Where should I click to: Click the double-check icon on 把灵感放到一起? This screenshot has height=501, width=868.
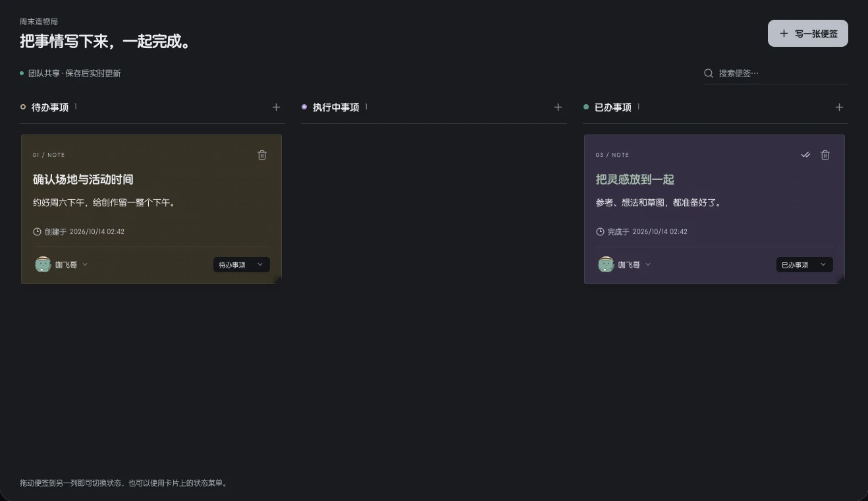pos(805,155)
